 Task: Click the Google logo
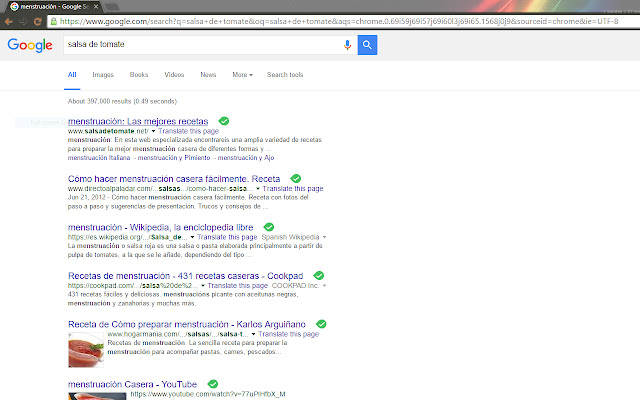tap(30, 45)
